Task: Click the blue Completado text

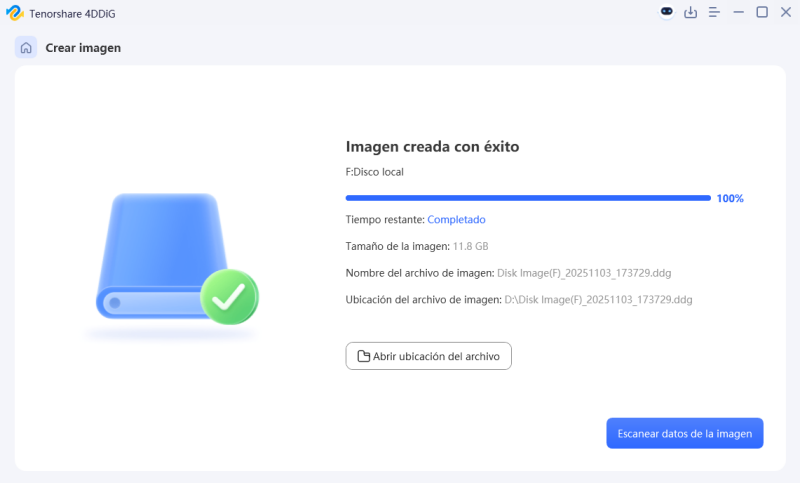Action: click(x=456, y=220)
